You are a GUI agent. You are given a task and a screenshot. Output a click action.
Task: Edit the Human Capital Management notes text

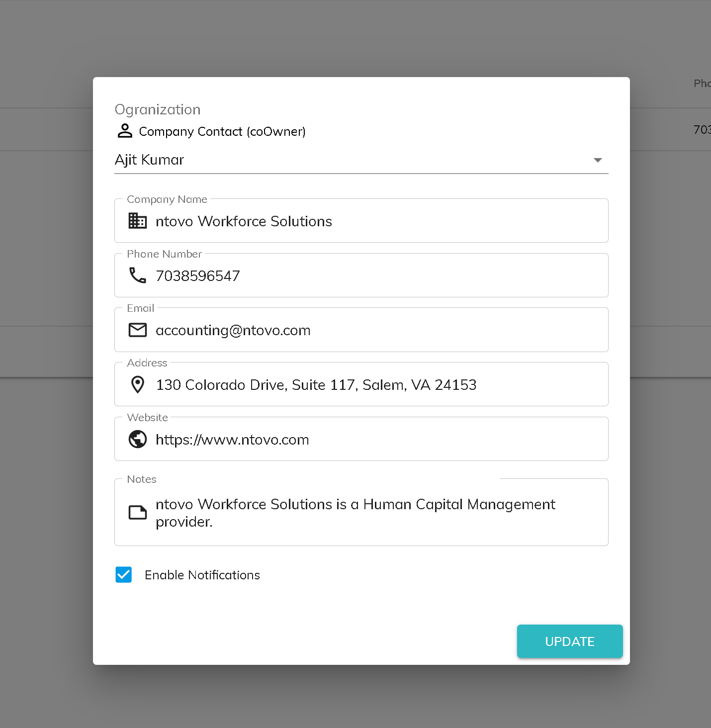[355, 513]
